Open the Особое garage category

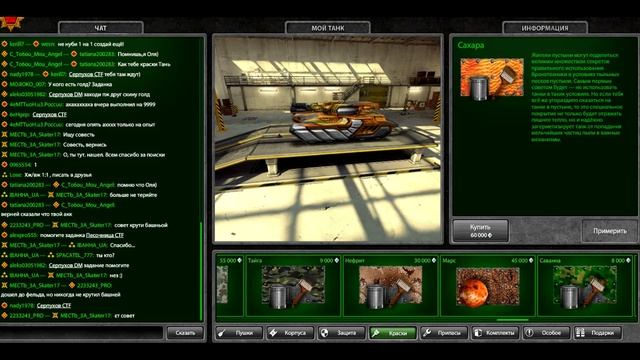click(546, 333)
